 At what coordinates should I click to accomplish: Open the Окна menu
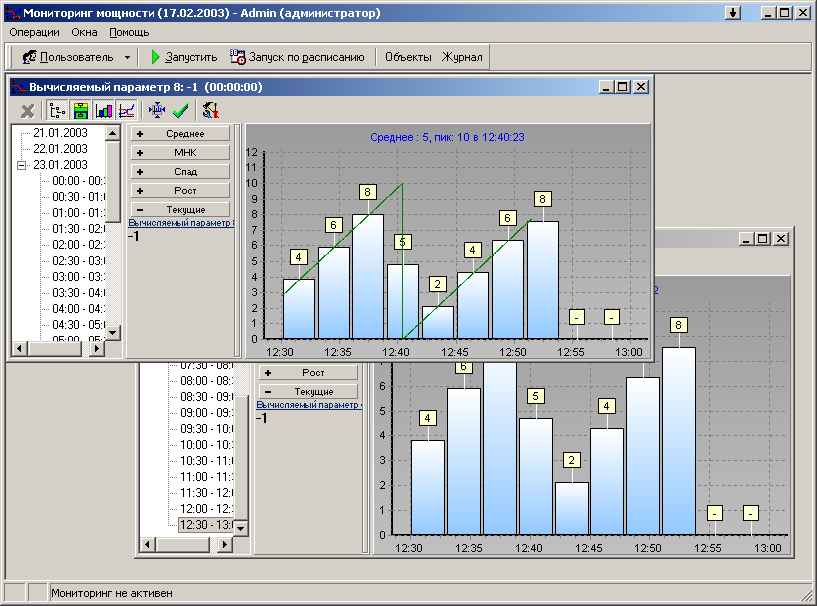pos(84,32)
